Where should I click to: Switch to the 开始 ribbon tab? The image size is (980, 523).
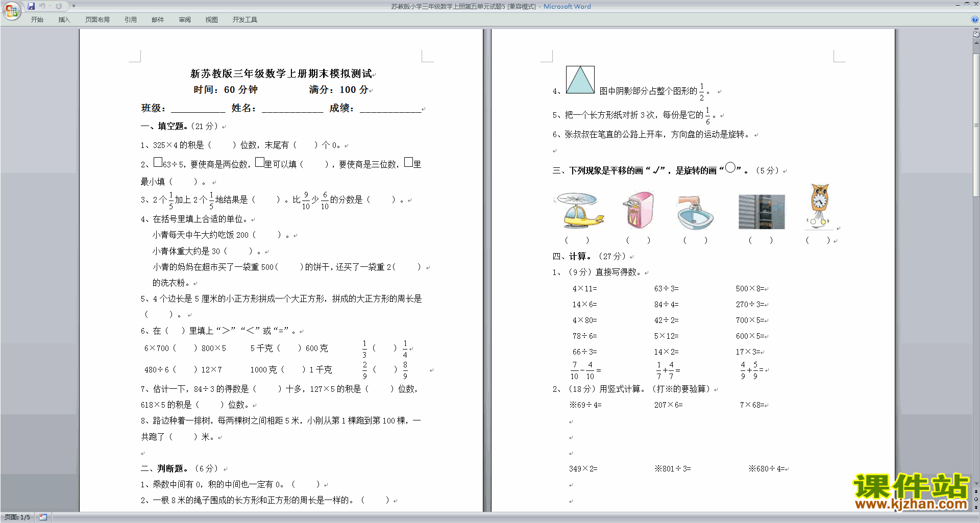point(37,20)
